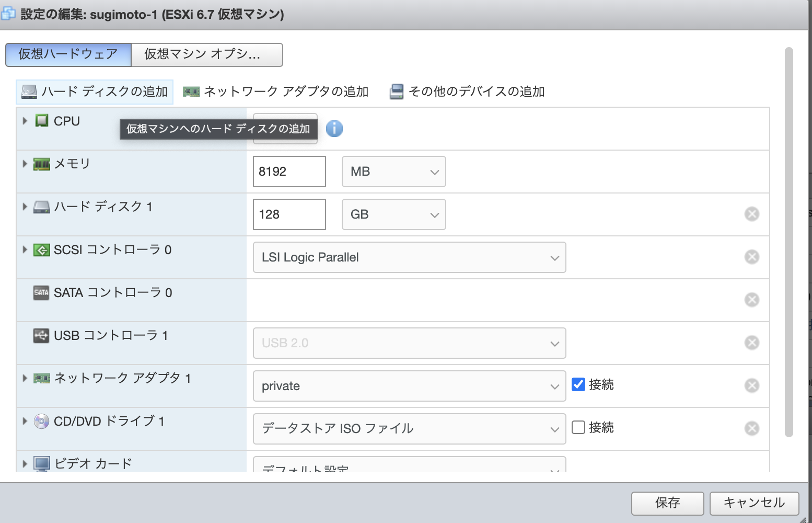The width and height of the screenshot is (812, 523).
Task: Remove SATA コントローラ 0 with its delete icon
Action: 752,300
